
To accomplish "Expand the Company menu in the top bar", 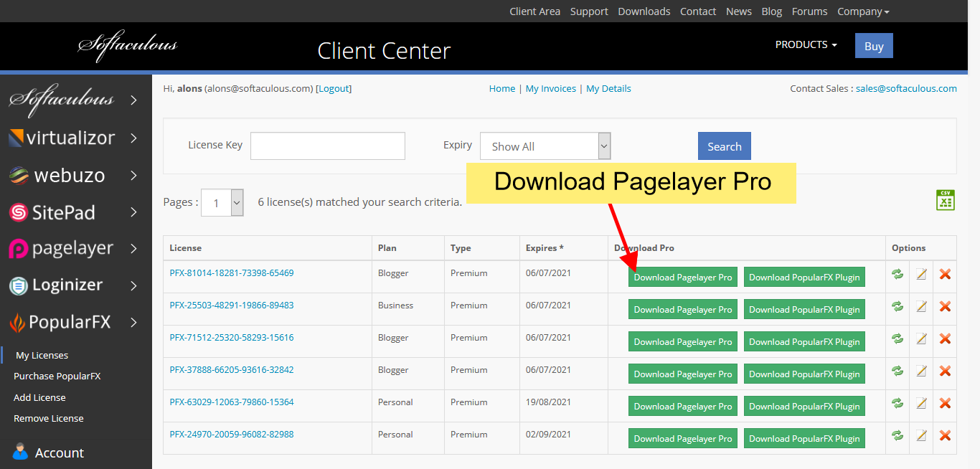I will pyautogui.click(x=863, y=11).
